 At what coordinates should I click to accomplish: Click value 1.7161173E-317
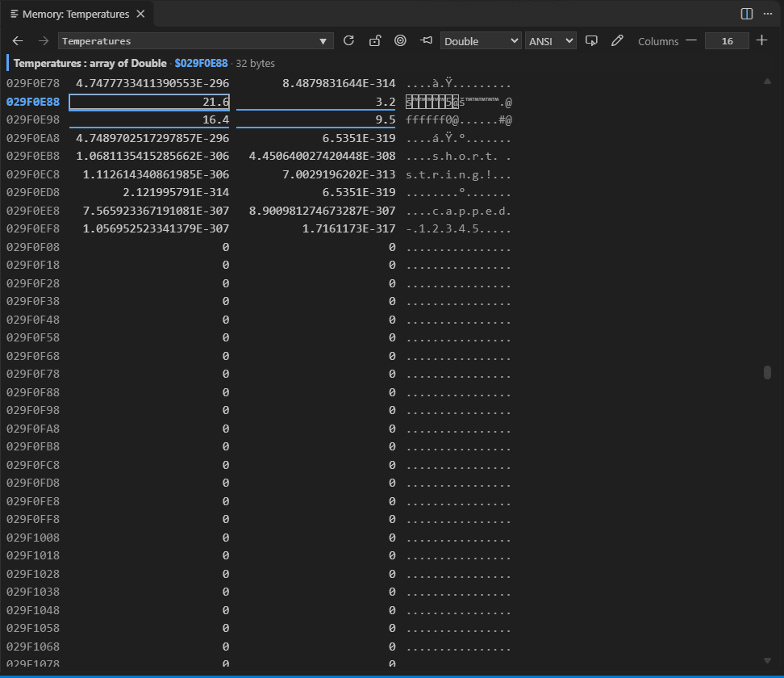point(349,229)
